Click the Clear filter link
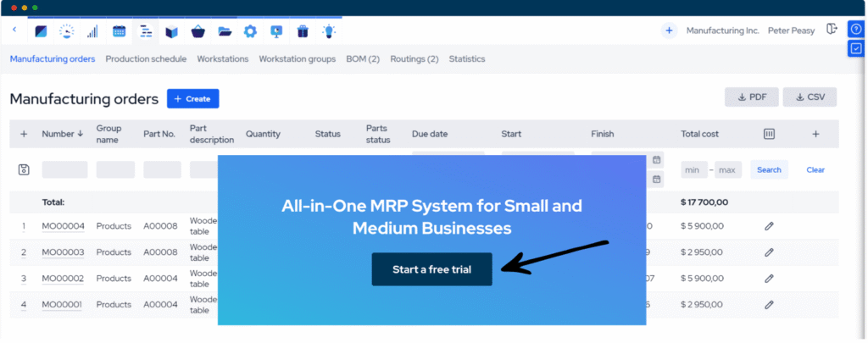The width and height of the screenshot is (868, 343). coord(815,170)
